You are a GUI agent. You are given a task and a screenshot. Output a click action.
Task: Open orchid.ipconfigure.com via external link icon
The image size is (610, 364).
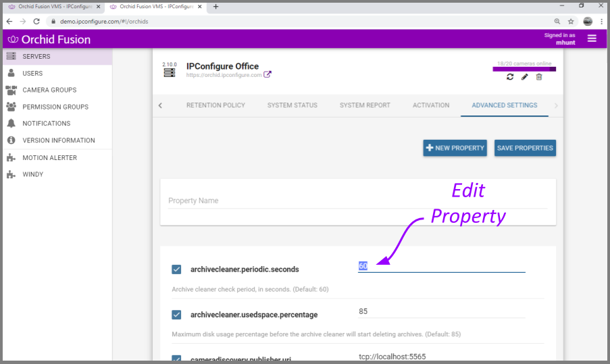268,74
